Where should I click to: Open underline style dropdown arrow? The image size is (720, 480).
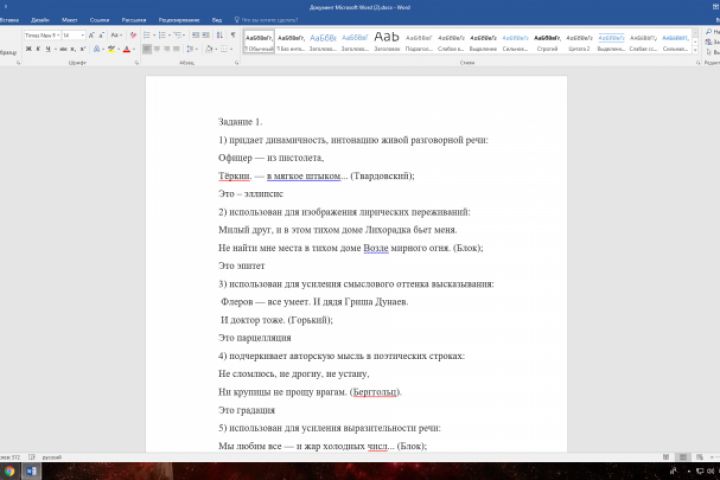point(54,49)
